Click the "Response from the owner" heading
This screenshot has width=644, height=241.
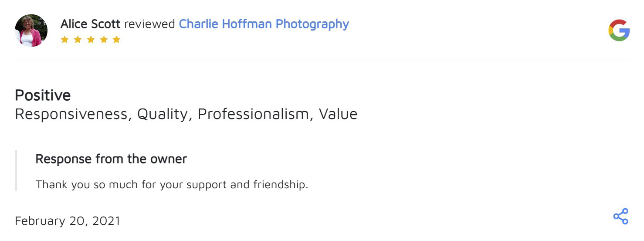coord(111,159)
